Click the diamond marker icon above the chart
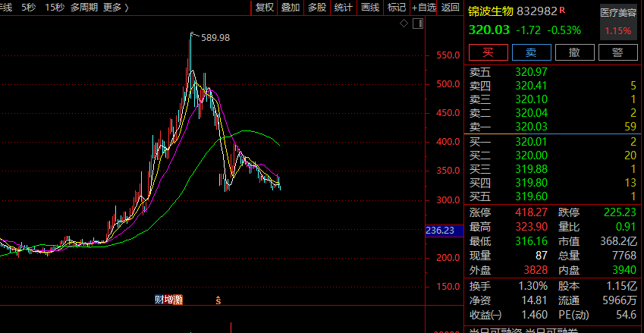 click(404, 24)
